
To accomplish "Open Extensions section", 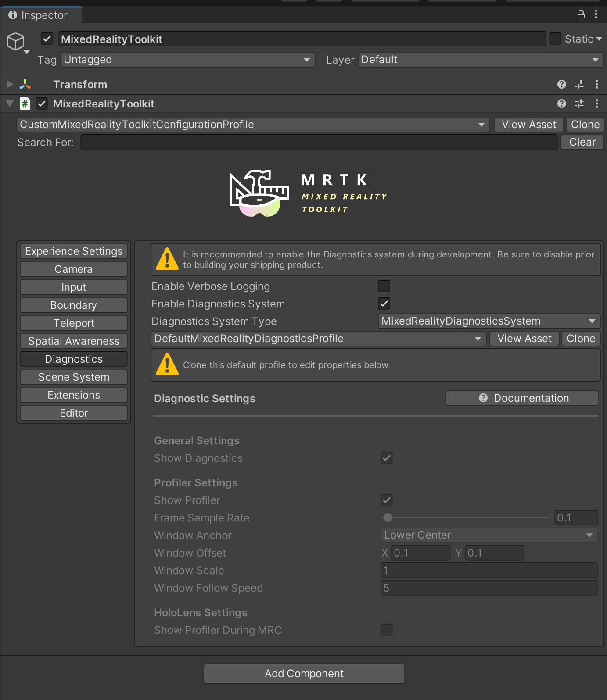I will (74, 395).
